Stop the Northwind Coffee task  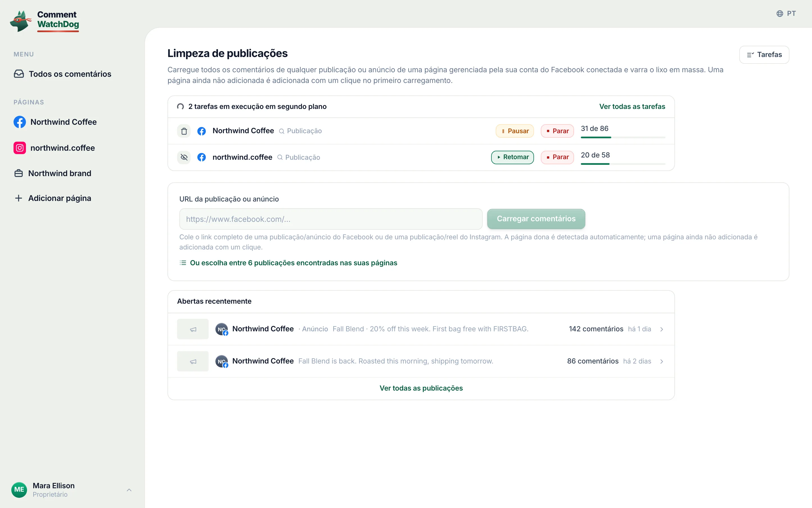557,131
